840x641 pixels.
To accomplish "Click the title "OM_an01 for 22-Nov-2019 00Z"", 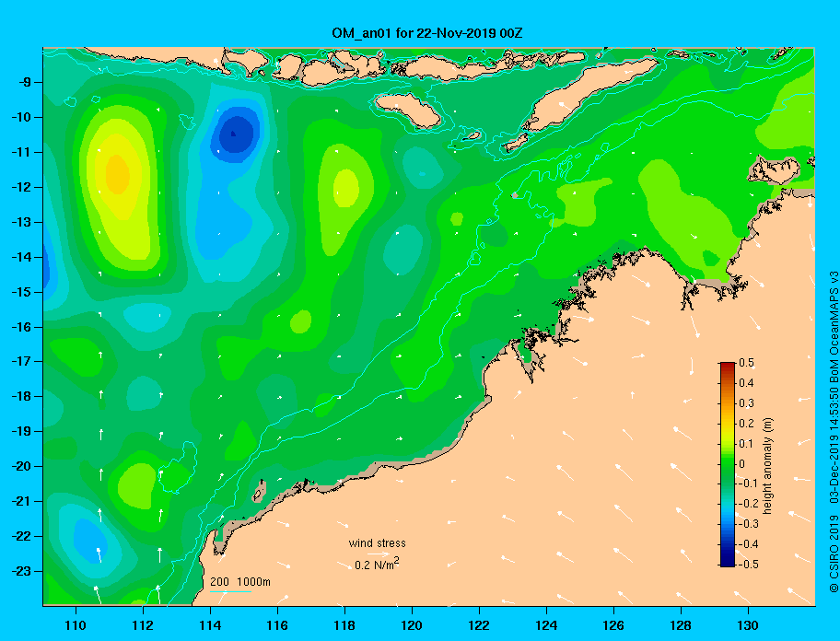I will (x=427, y=33).
